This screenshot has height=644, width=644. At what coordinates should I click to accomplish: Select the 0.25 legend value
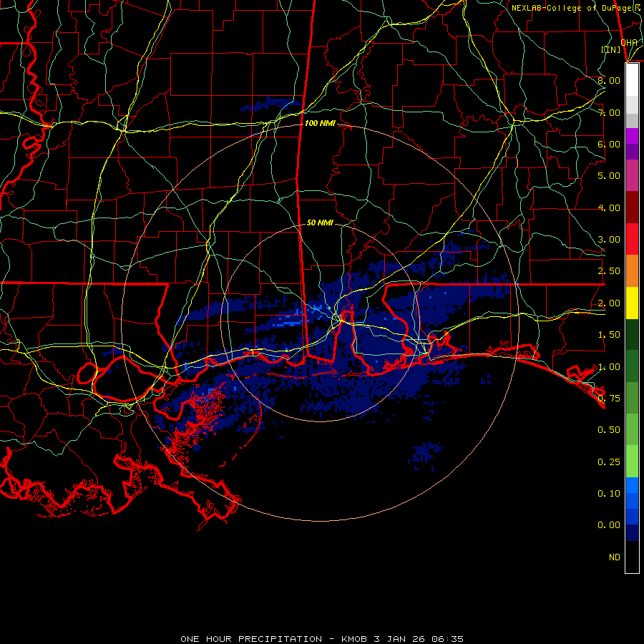point(609,462)
